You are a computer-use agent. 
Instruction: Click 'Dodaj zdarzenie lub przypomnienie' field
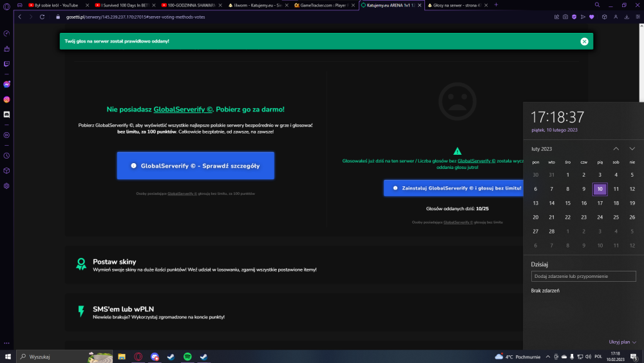(x=583, y=276)
